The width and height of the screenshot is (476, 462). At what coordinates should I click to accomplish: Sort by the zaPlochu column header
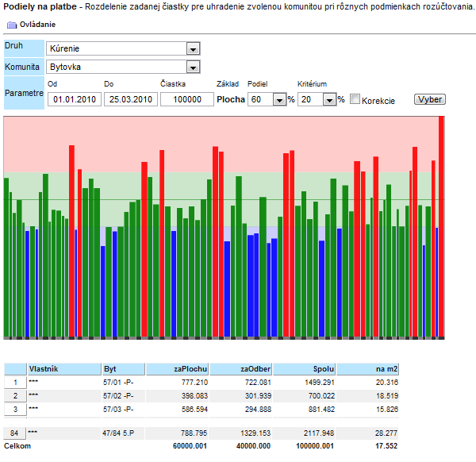[178, 369]
